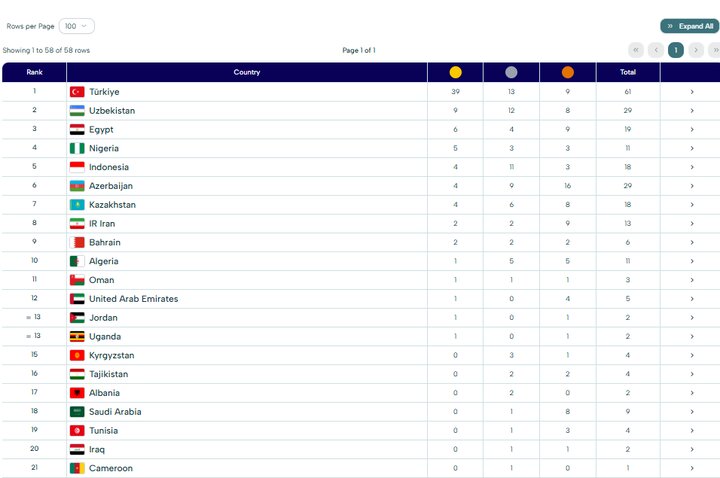Click the Kazakhstan flag icon
The height and width of the screenshot is (478, 720).
pyautogui.click(x=77, y=205)
